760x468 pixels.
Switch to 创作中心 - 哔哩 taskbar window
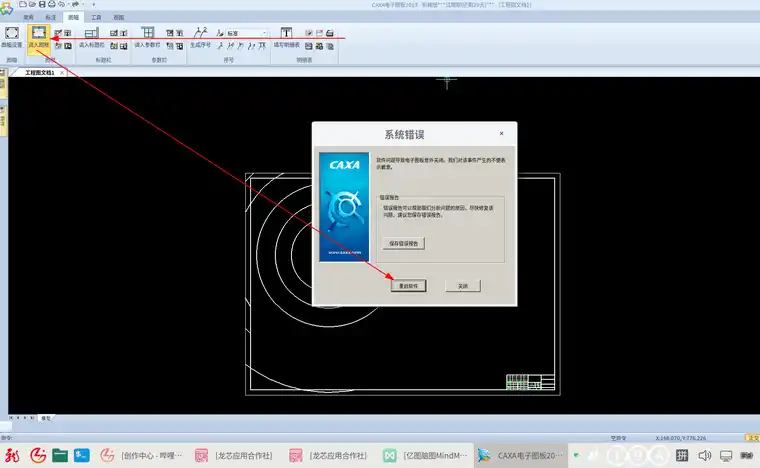tap(142, 455)
